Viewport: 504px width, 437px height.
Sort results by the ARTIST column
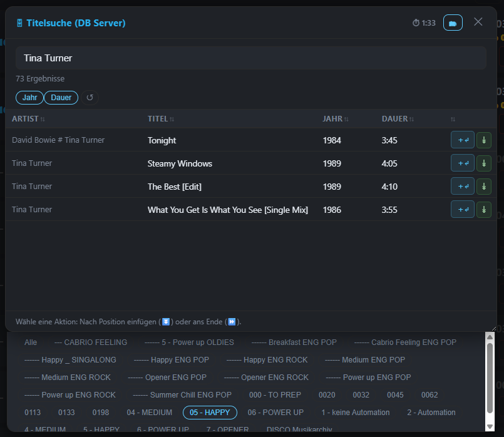pos(28,119)
